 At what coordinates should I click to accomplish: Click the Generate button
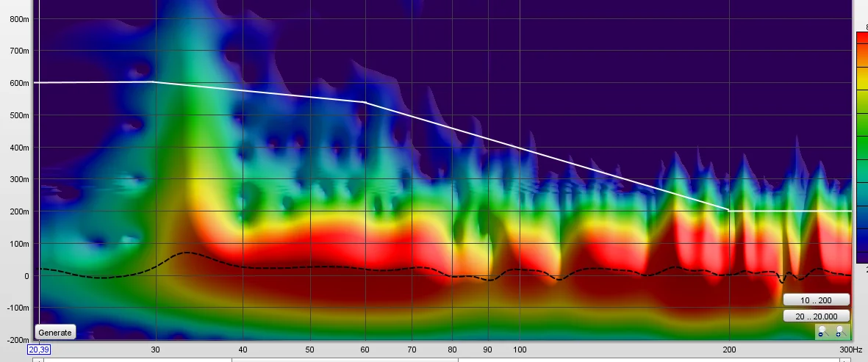tap(55, 332)
